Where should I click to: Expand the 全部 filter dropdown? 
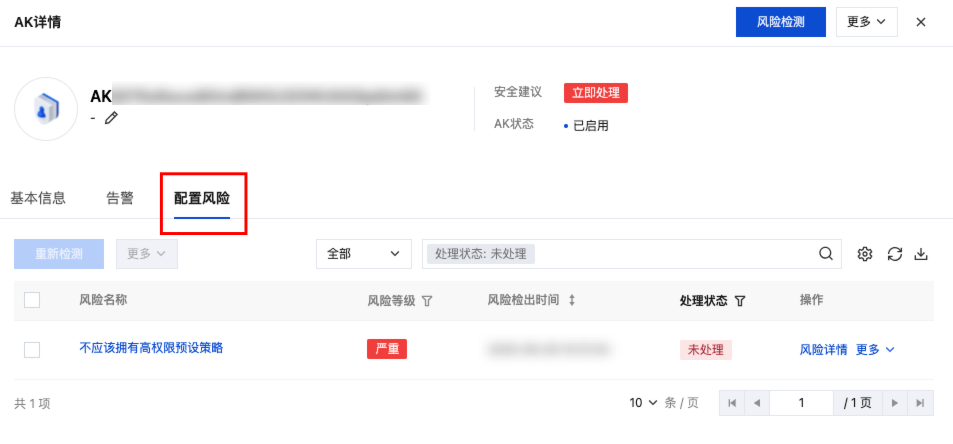[363, 254]
